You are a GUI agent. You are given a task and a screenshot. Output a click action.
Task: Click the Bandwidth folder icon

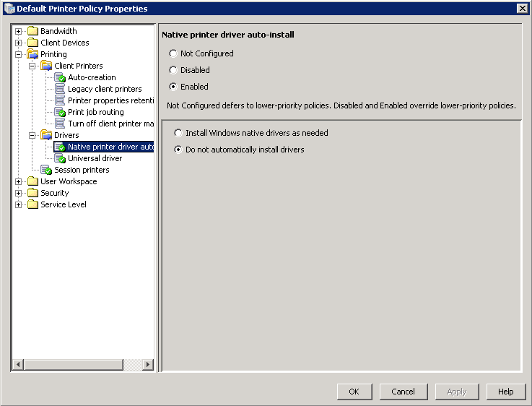[x=32, y=31]
